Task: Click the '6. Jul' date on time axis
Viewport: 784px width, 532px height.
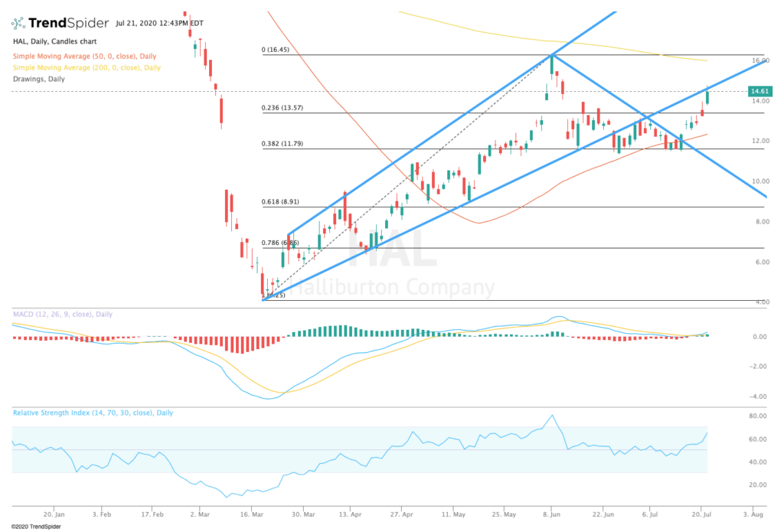Action: (x=650, y=514)
